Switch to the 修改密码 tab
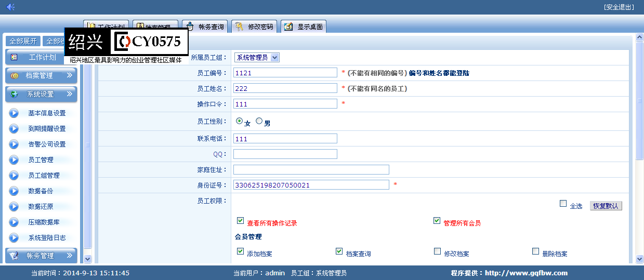Image resolution: width=644 pixels, height=280 pixels. (255, 26)
